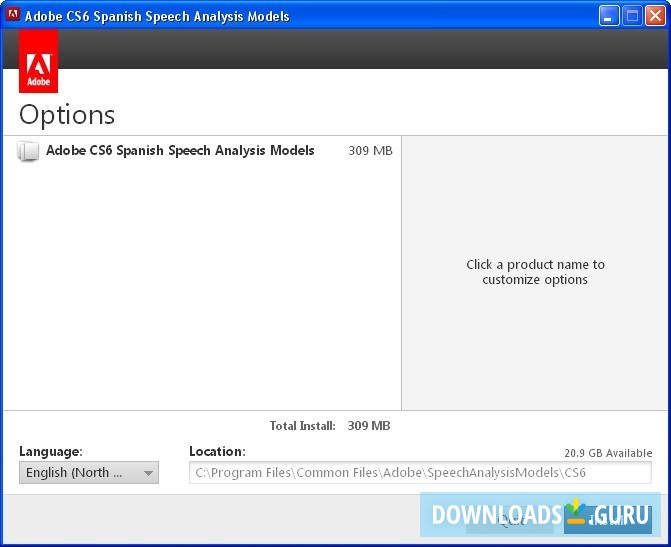Open the Language dropdown showing English (North ...)
This screenshot has width=671, height=547.
coord(89,473)
